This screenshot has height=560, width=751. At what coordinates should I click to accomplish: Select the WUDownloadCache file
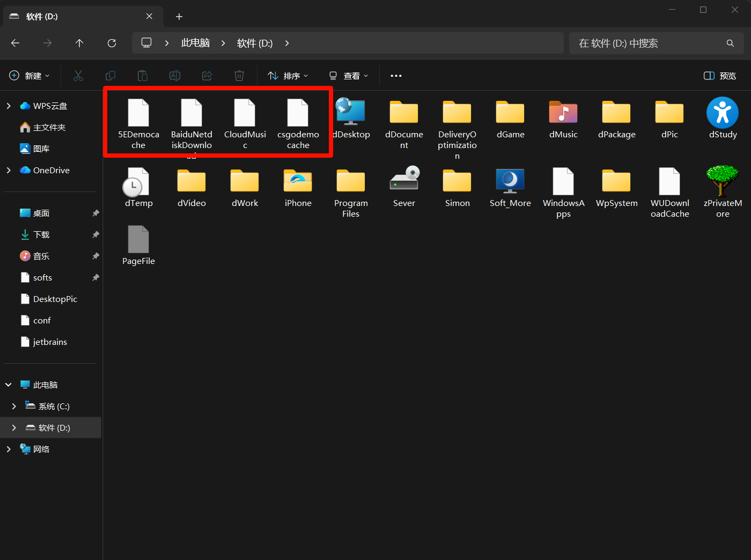pyautogui.click(x=669, y=193)
